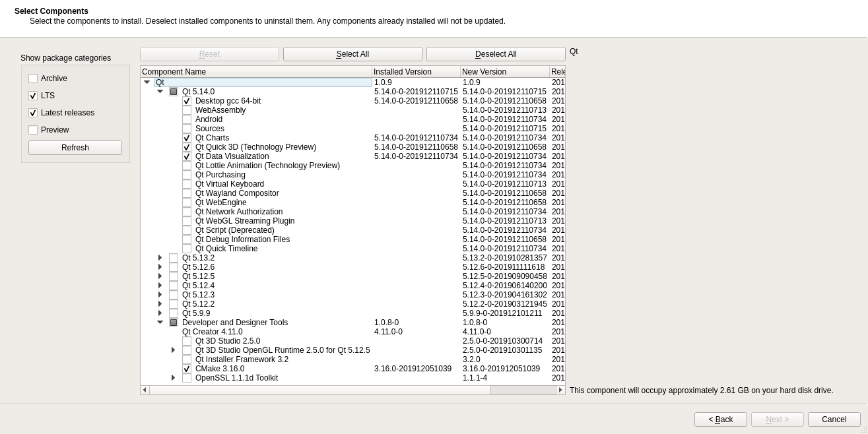Check Qt Script (Deprecated) checkbox
Image resolution: width=868 pixels, height=434 pixels.
(187, 230)
